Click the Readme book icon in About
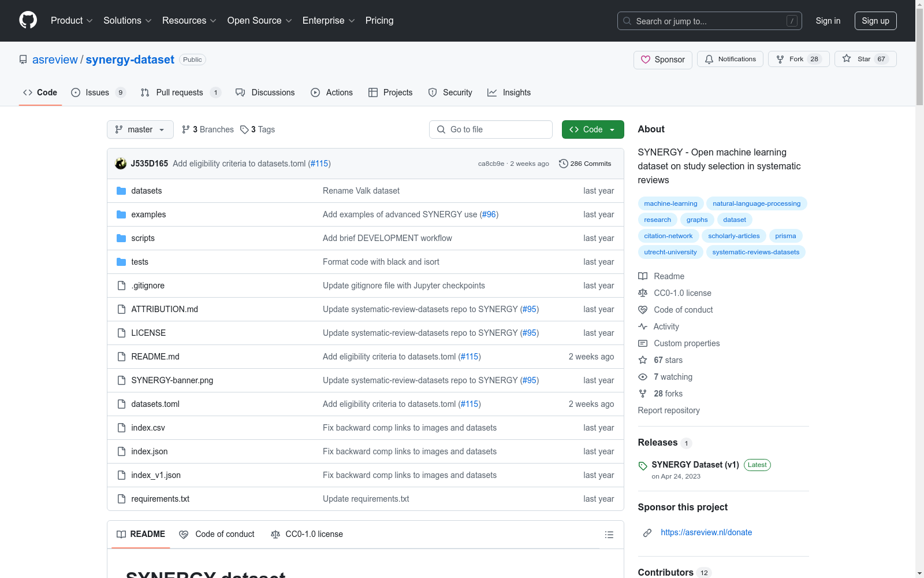Image resolution: width=924 pixels, height=578 pixels. click(643, 276)
